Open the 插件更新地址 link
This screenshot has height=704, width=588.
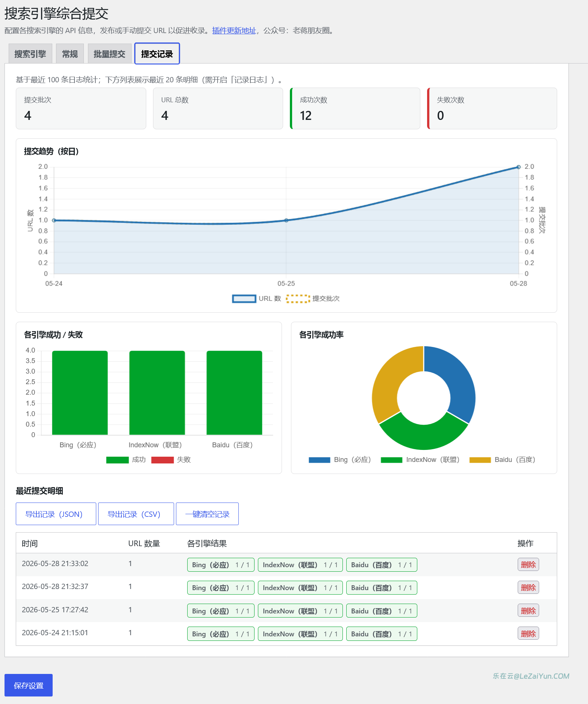(x=234, y=30)
